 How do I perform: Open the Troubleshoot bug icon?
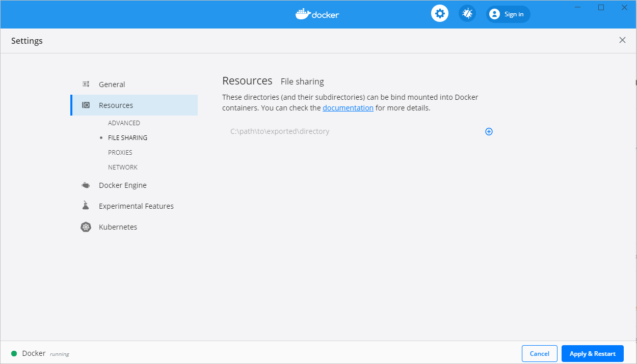point(467,13)
